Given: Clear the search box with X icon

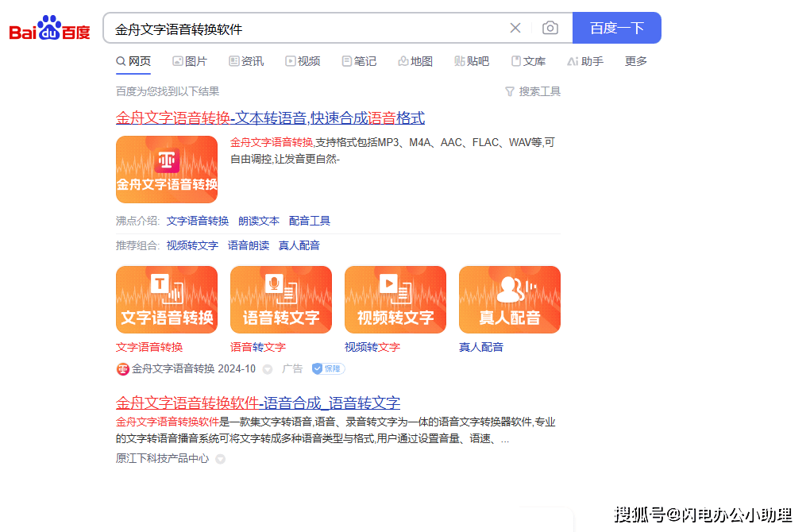Looking at the screenshot, I should pos(515,28).
